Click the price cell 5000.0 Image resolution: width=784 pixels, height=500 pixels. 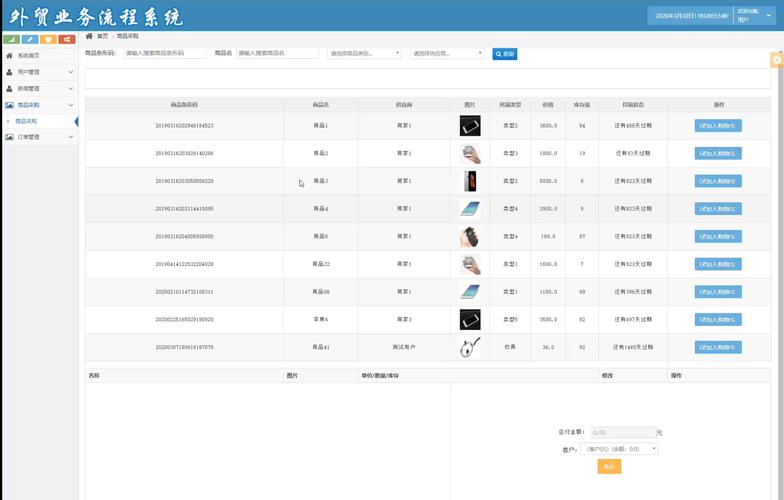click(x=548, y=181)
